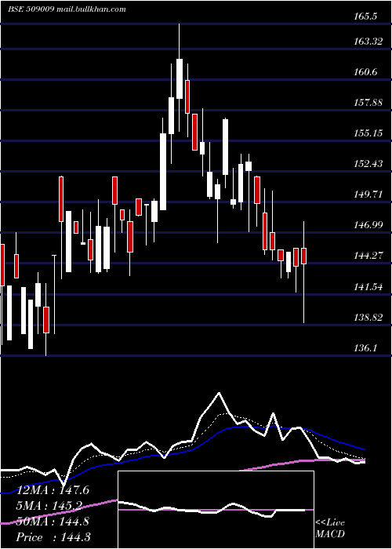Click inside the MACD inset chart box
This screenshot has width=392, height=549.
[x=216, y=510]
